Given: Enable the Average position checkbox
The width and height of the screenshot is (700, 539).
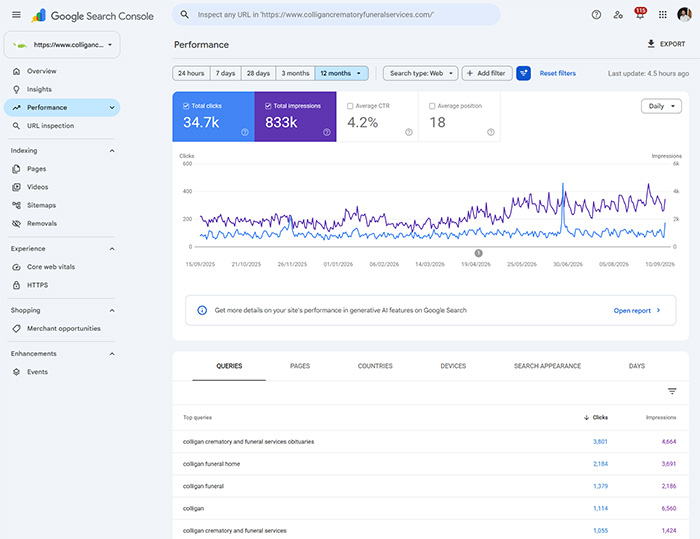Looking at the screenshot, I should [x=432, y=106].
